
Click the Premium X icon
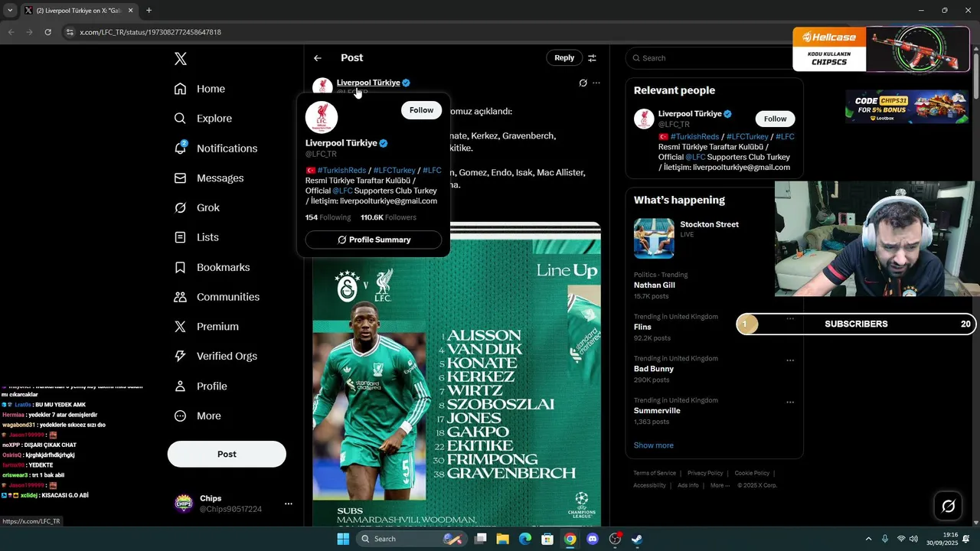[x=180, y=327]
